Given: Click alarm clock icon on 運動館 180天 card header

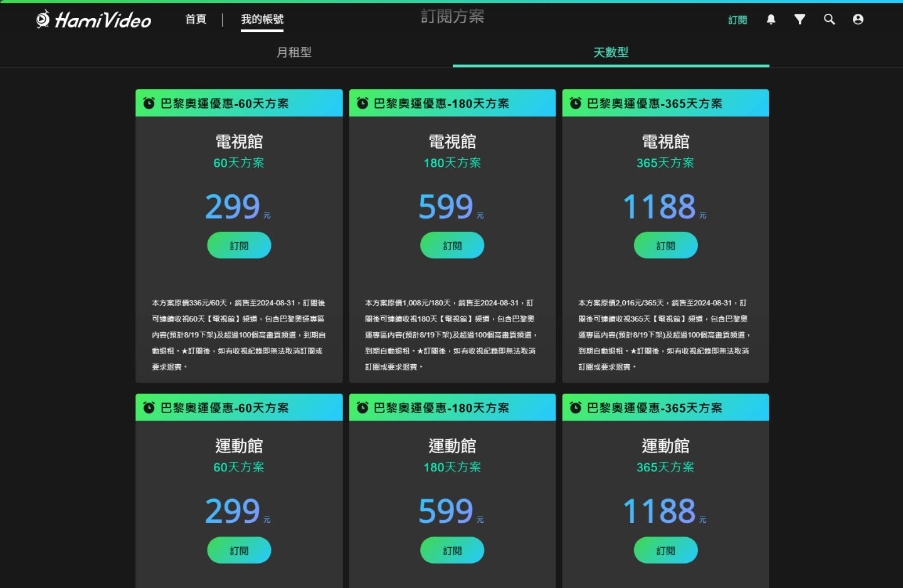Looking at the screenshot, I should (x=362, y=407).
